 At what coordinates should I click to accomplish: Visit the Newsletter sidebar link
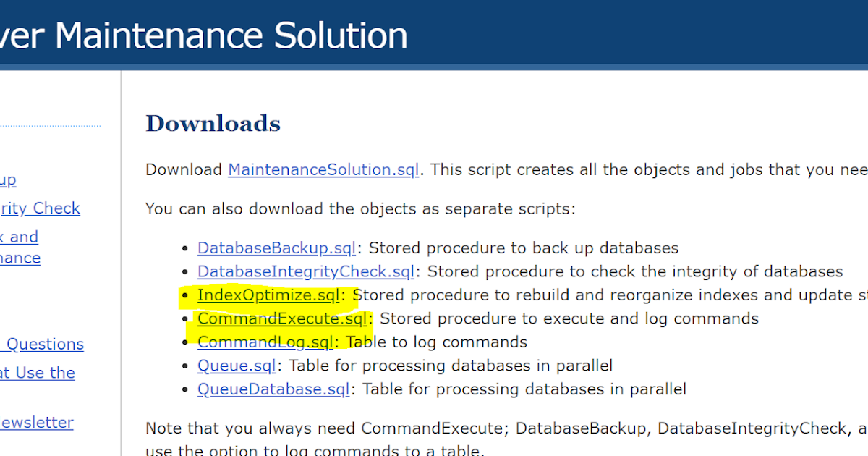pos(37,422)
